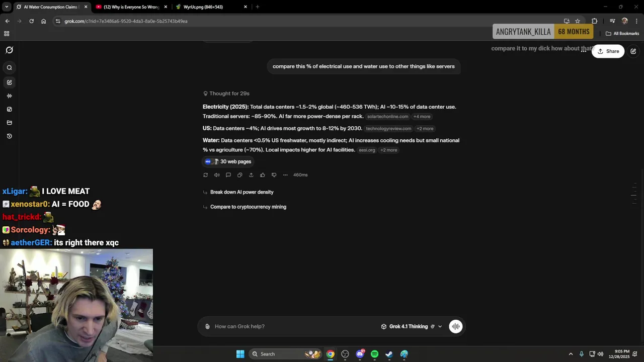Open the media controls icon in Chrome toolbar

coord(612,21)
